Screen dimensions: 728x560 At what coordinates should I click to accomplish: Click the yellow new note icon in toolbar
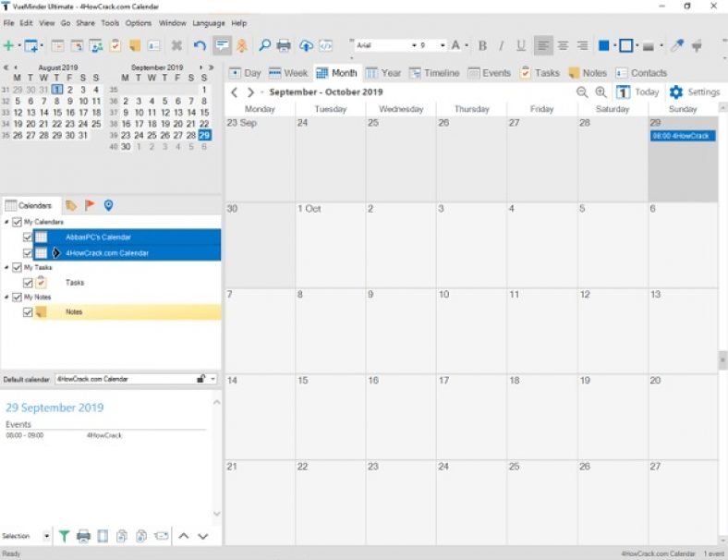135,45
